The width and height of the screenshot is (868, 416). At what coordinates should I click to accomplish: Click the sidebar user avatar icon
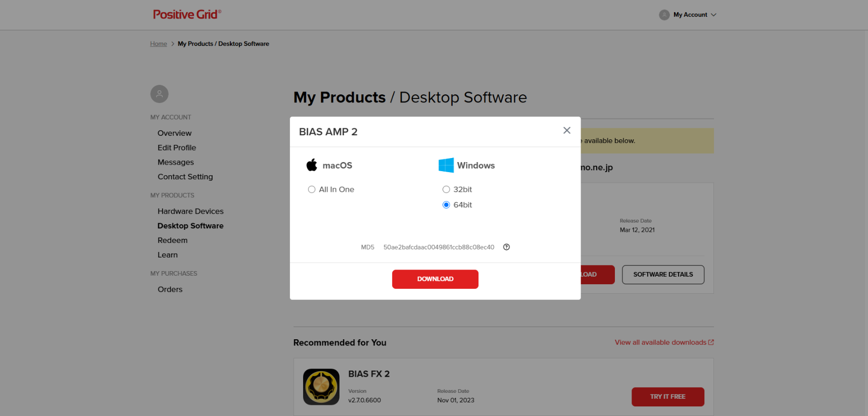pyautogui.click(x=159, y=94)
